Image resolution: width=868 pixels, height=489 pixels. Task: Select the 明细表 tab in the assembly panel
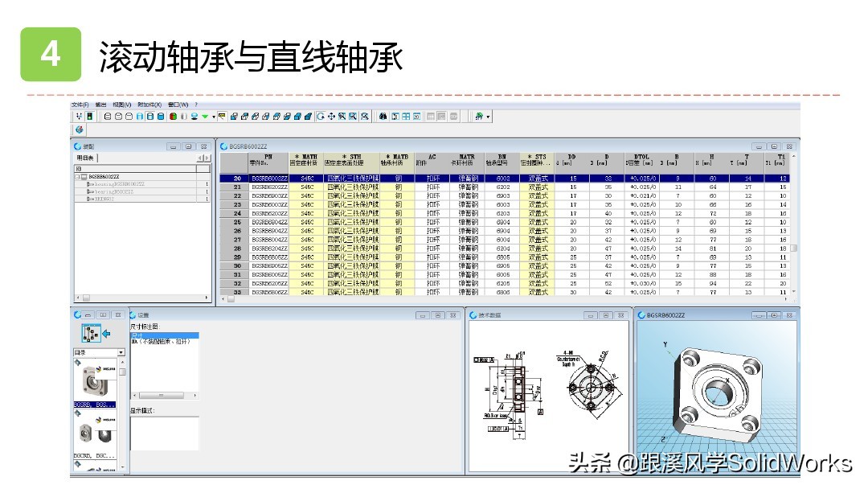[x=83, y=158]
